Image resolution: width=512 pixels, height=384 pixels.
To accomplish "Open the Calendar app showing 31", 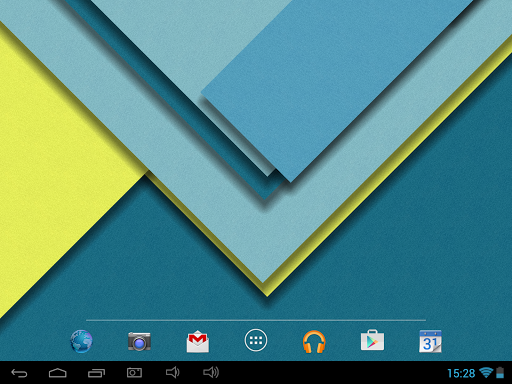I will point(430,341).
